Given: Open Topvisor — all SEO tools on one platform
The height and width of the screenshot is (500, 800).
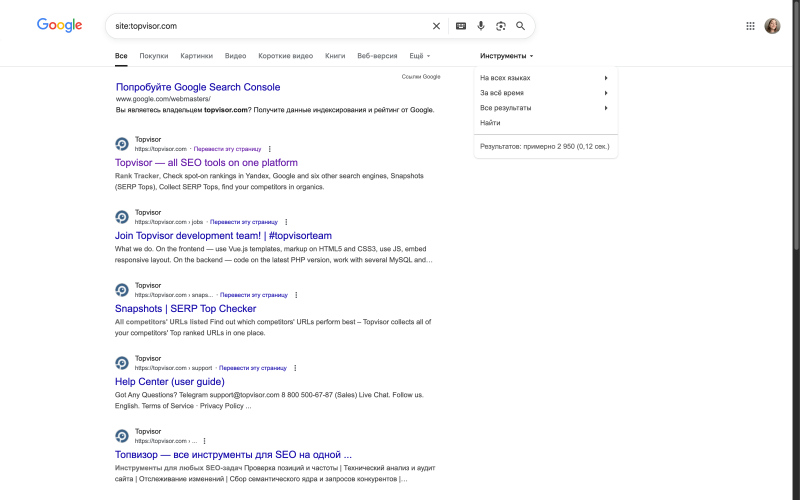Looking at the screenshot, I should (206, 163).
